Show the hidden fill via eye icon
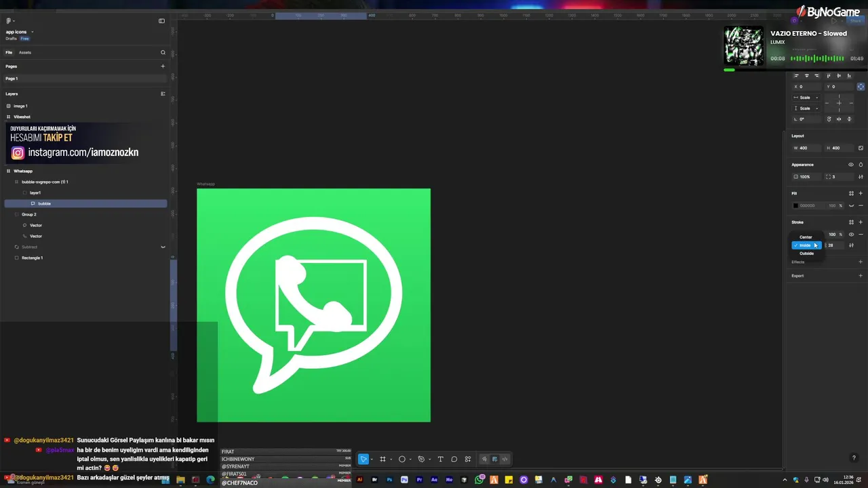 [x=851, y=205]
